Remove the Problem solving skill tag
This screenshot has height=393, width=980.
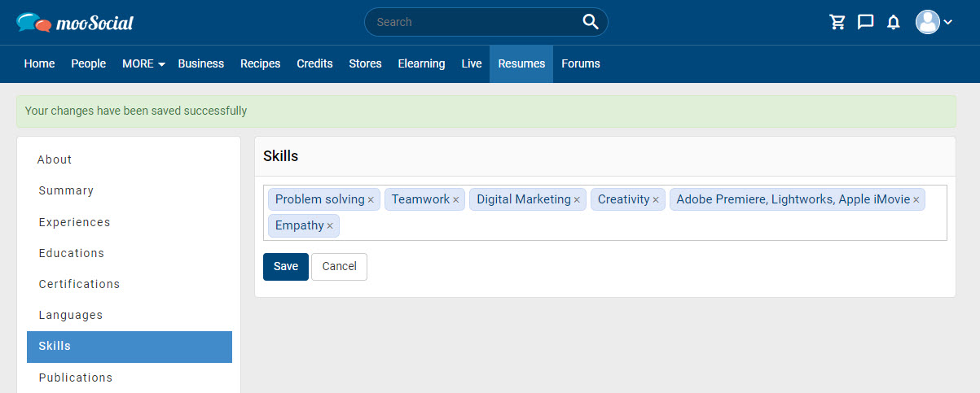tap(371, 200)
